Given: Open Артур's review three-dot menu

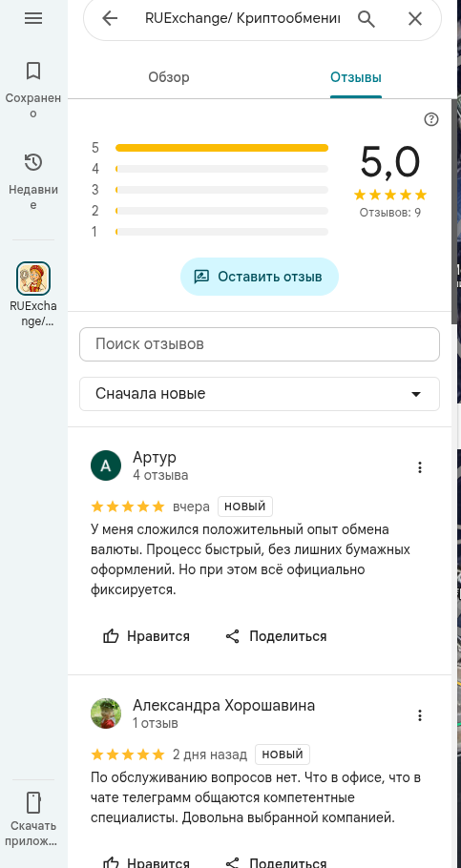Looking at the screenshot, I should pos(420,467).
